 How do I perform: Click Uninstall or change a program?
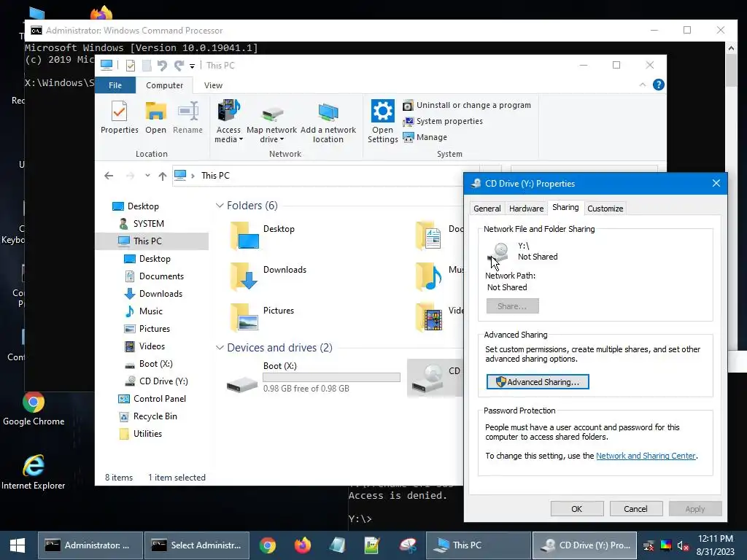point(467,105)
